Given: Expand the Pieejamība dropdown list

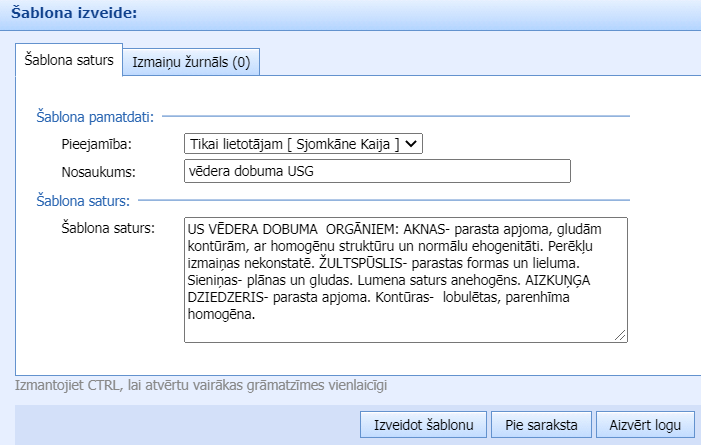Looking at the screenshot, I should point(304,144).
